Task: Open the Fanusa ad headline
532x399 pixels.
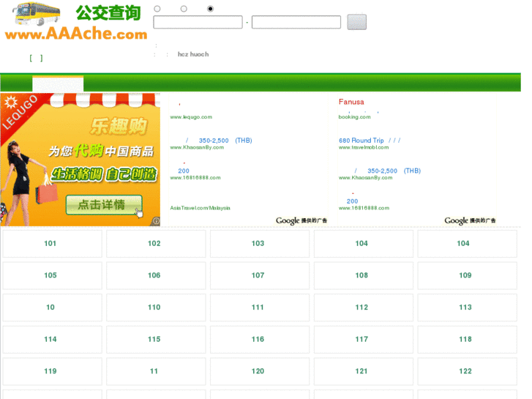Action: pyautogui.click(x=351, y=102)
